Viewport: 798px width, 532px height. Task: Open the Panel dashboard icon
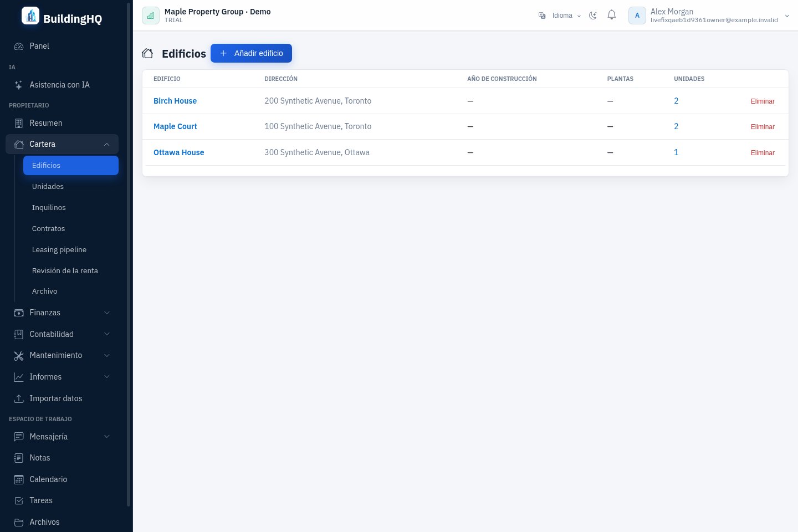tap(19, 47)
